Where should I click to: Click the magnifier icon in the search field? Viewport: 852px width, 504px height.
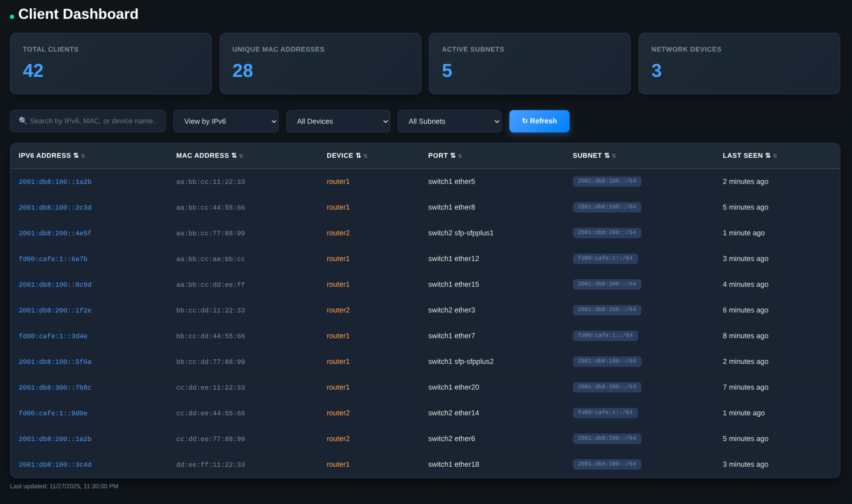pyautogui.click(x=23, y=121)
